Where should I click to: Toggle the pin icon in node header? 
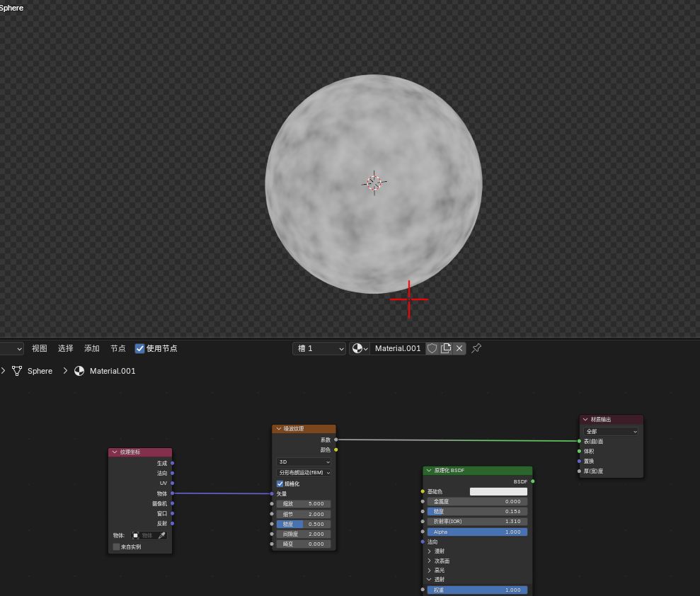476,348
